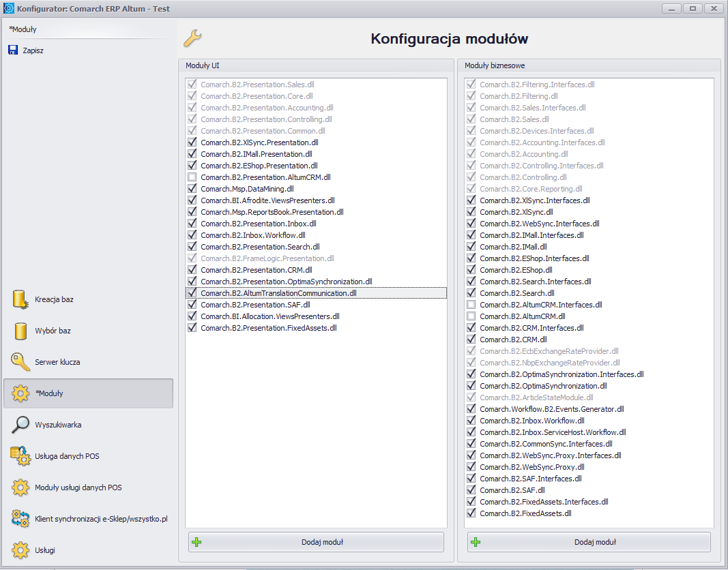
Task: Select Comarch.BI.Afrodite.ViewsPresenters.dll text
Action: pyautogui.click(x=268, y=200)
